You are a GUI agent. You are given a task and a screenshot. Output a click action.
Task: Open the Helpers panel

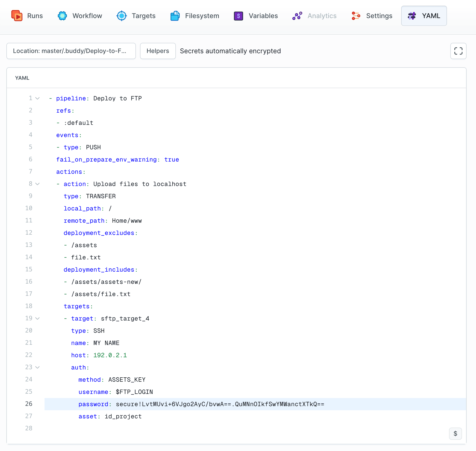[x=158, y=51]
